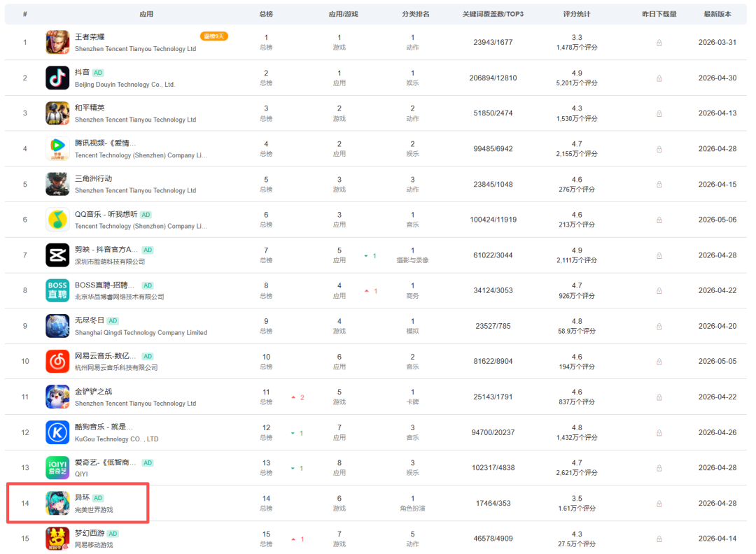Click the orange badge beside 王者荣耀
Image resolution: width=756 pixels, height=554 pixels.
(214, 36)
